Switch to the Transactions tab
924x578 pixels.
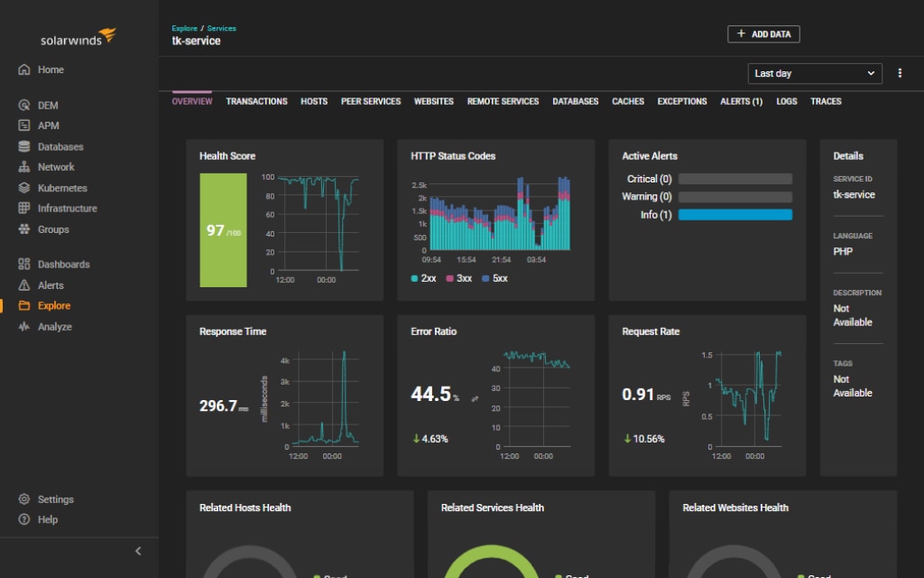click(x=256, y=101)
